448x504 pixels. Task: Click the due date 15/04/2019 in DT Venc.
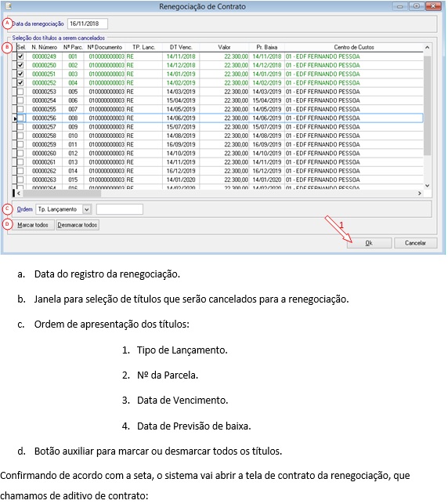(181, 100)
